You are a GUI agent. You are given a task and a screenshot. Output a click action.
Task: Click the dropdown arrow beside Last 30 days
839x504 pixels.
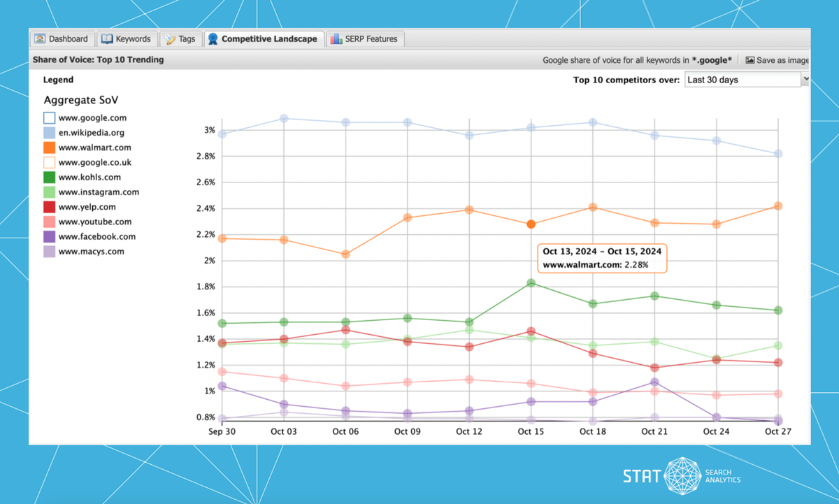point(805,80)
